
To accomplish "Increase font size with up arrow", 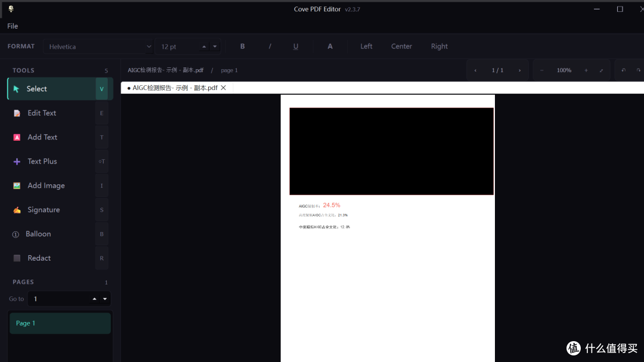I will pos(204,47).
